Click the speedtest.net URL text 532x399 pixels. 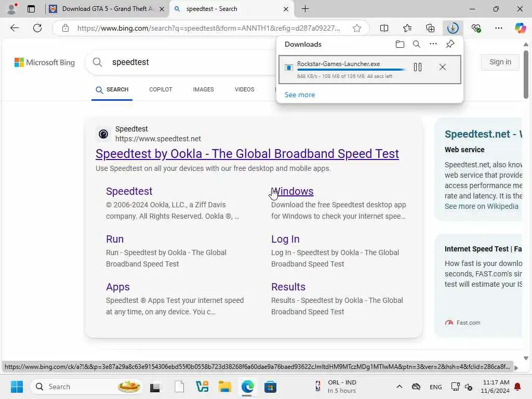(158, 139)
